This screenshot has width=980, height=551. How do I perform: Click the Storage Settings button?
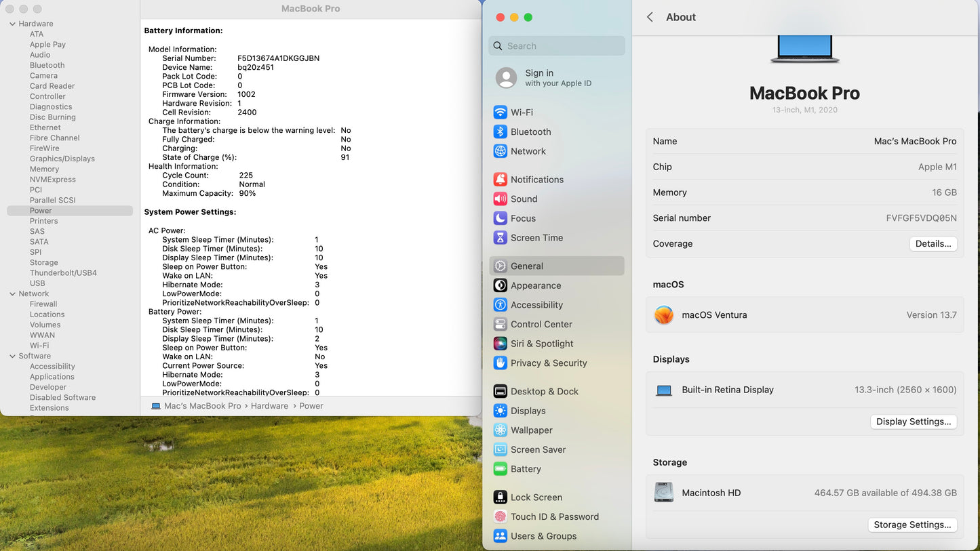pyautogui.click(x=912, y=525)
